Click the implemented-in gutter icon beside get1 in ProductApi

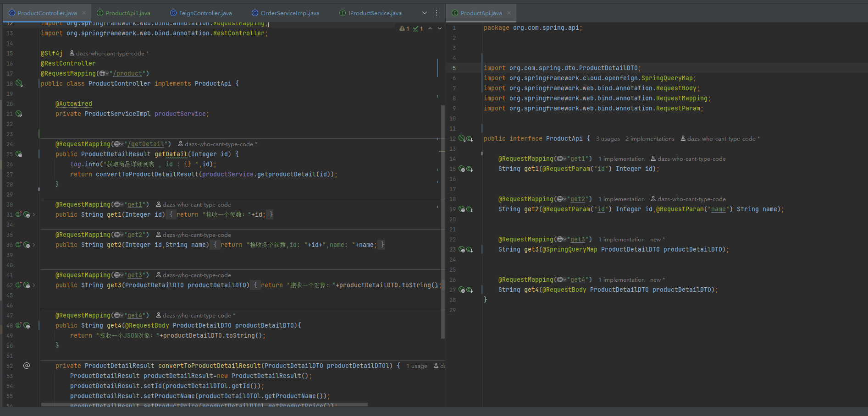(x=470, y=169)
